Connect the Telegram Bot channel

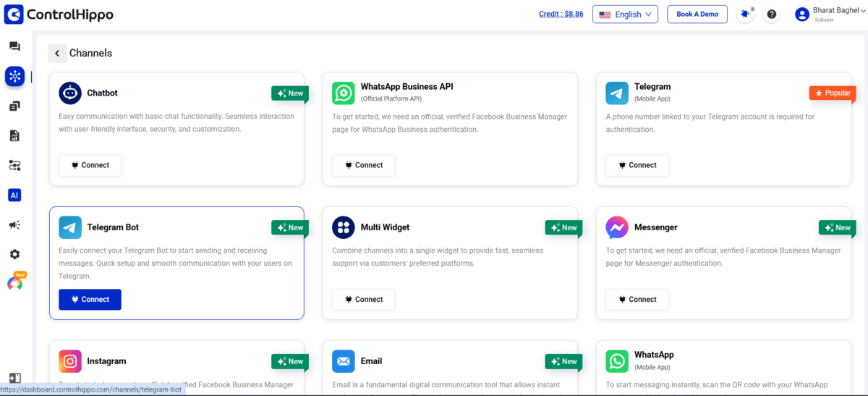tap(90, 299)
